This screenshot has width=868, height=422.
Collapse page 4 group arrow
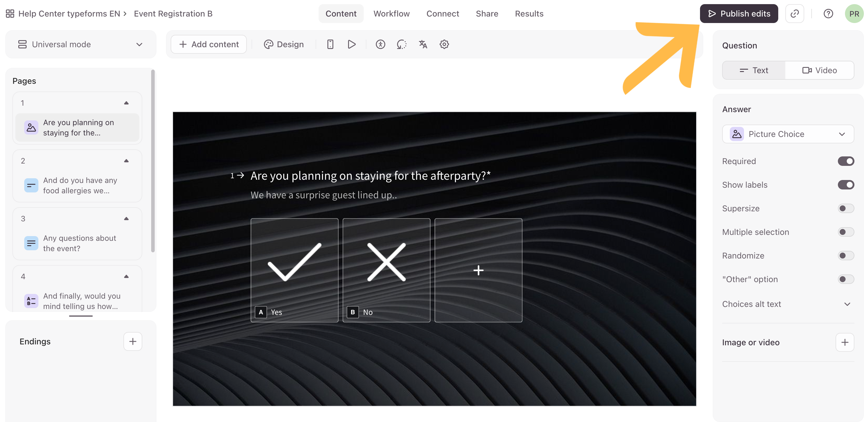(126, 277)
